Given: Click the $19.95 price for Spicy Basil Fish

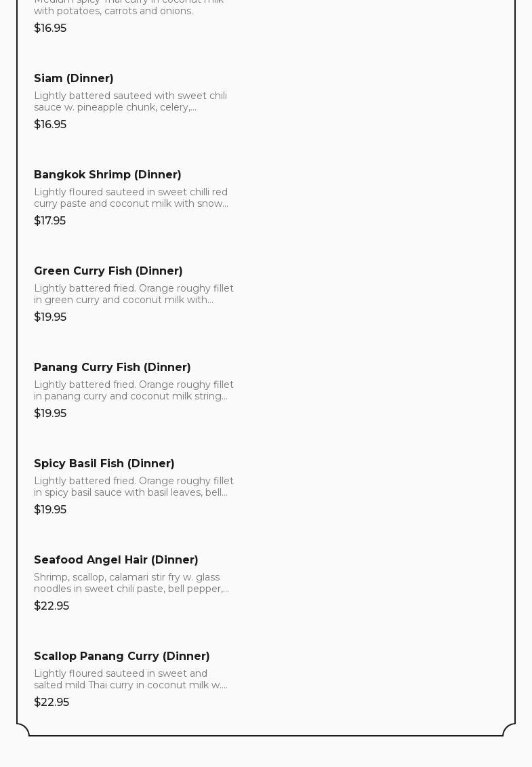Looking at the screenshot, I should click(x=50, y=510).
